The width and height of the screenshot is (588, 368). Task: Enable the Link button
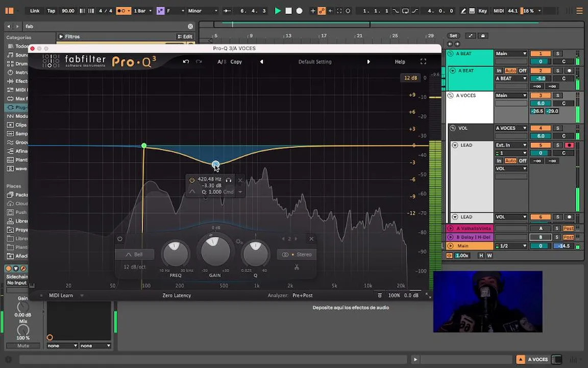coord(35,11)
